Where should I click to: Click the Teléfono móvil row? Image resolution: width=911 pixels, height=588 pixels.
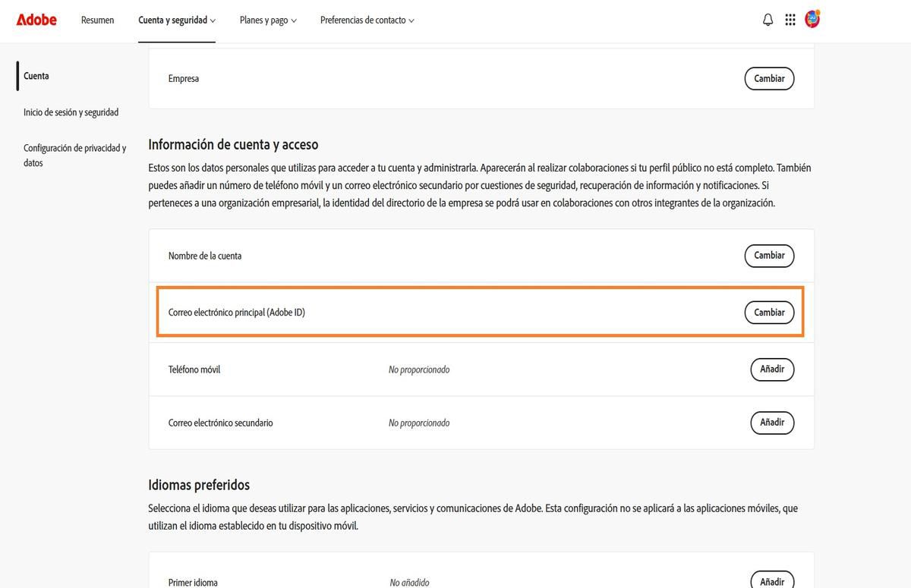click(455, 369)
